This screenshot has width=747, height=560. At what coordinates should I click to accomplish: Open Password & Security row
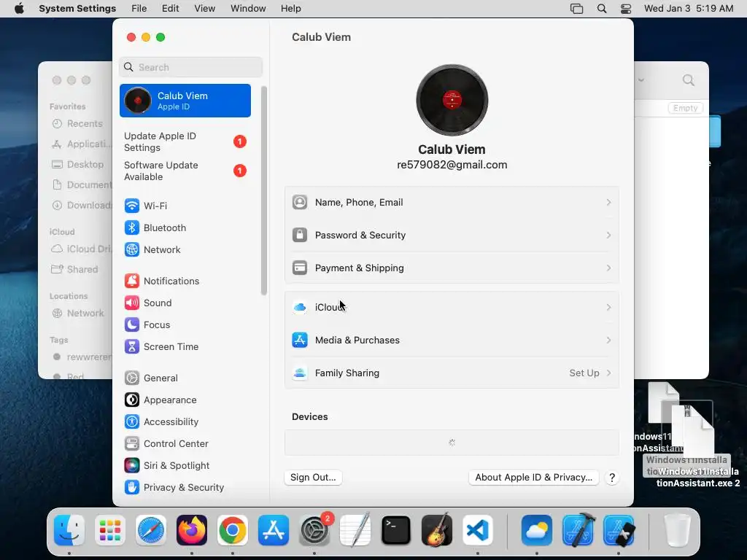(x=452, y=236)
